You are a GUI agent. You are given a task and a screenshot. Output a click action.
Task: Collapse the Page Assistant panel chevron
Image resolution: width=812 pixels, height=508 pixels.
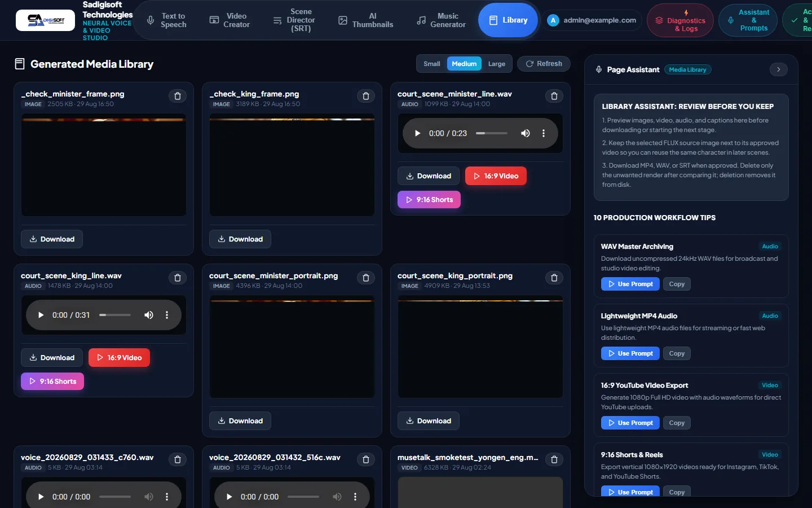pos(779,69)
